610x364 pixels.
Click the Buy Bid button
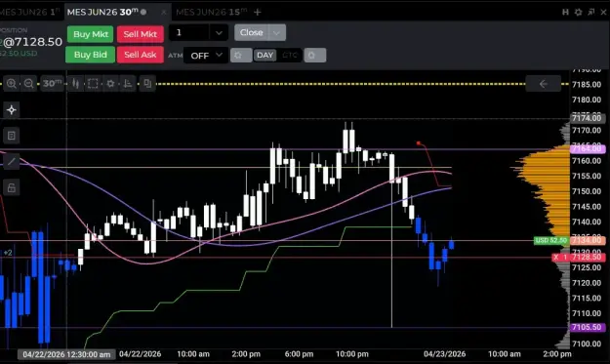(90, 55)
